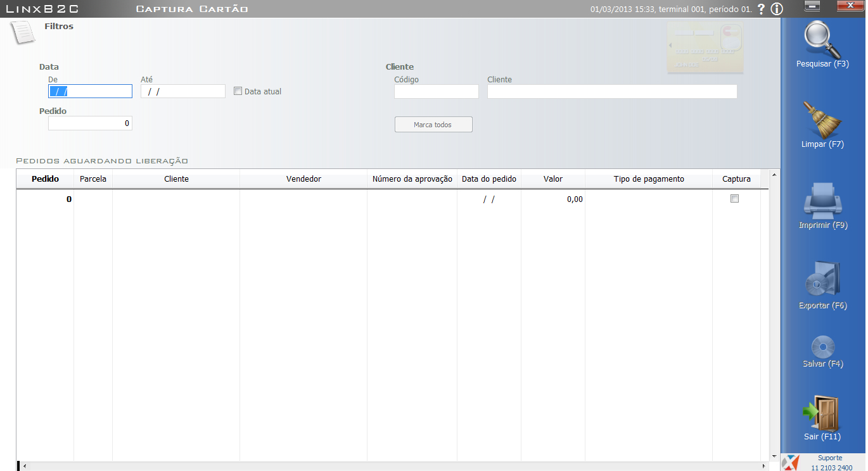Click the table's vertical scrollbar down arrow

click(x=774, y=456)
